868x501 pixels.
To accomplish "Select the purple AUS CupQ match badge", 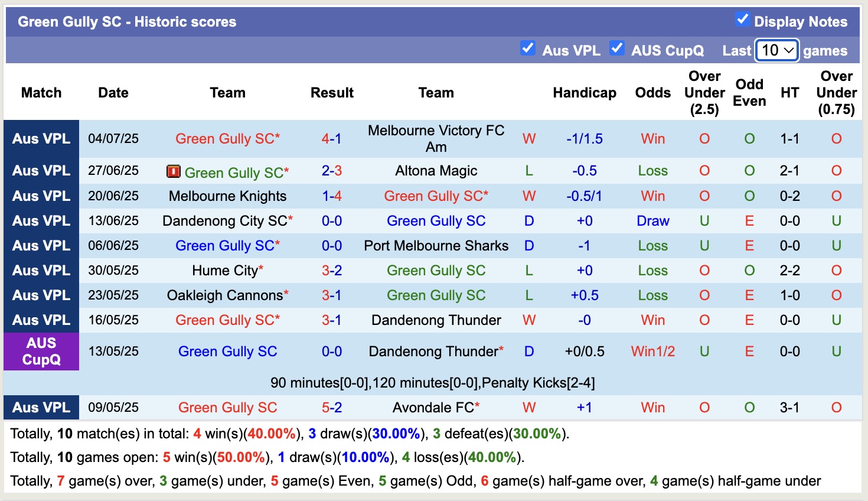I will point(41,351).
